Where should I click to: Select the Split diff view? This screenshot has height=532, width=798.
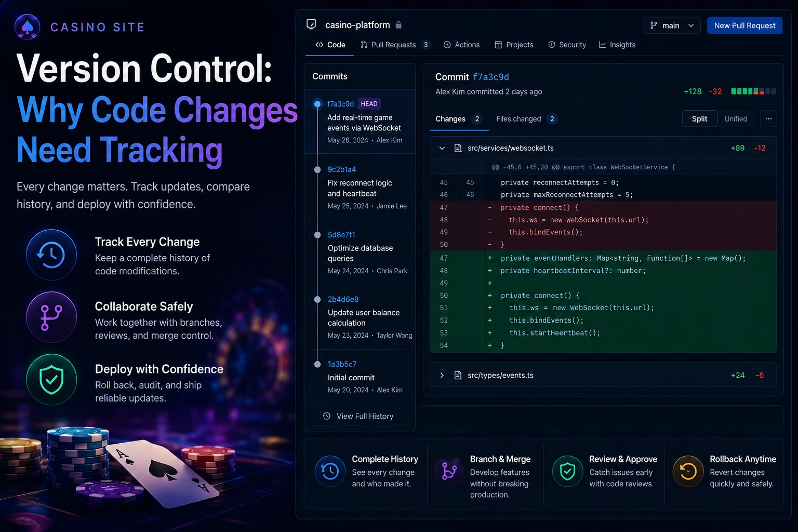click(699, 119)
